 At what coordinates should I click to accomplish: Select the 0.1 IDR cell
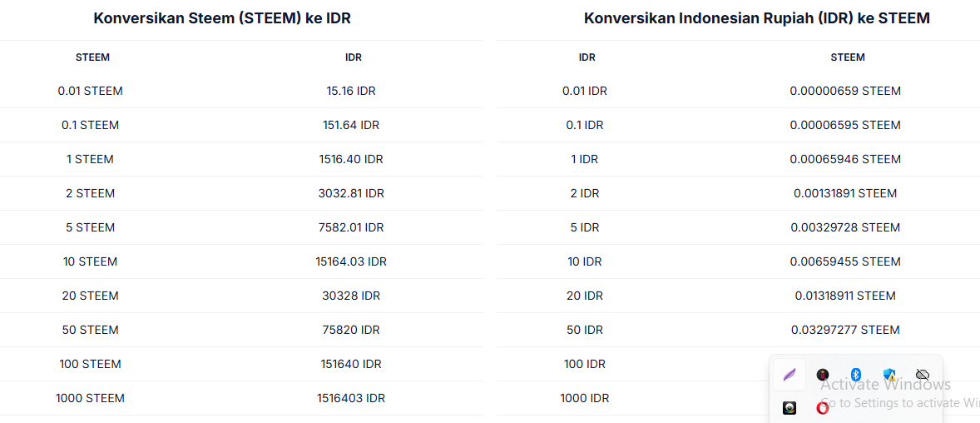(584, 125)
